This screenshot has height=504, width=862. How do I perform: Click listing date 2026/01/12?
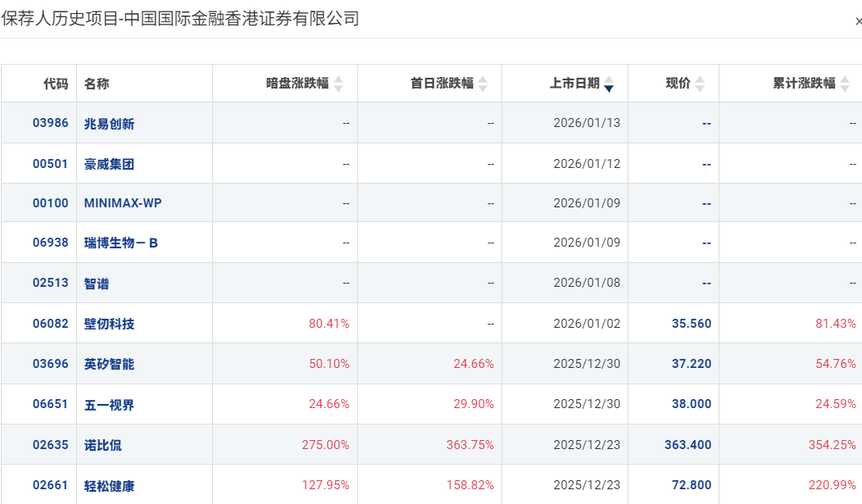point(587,164)
